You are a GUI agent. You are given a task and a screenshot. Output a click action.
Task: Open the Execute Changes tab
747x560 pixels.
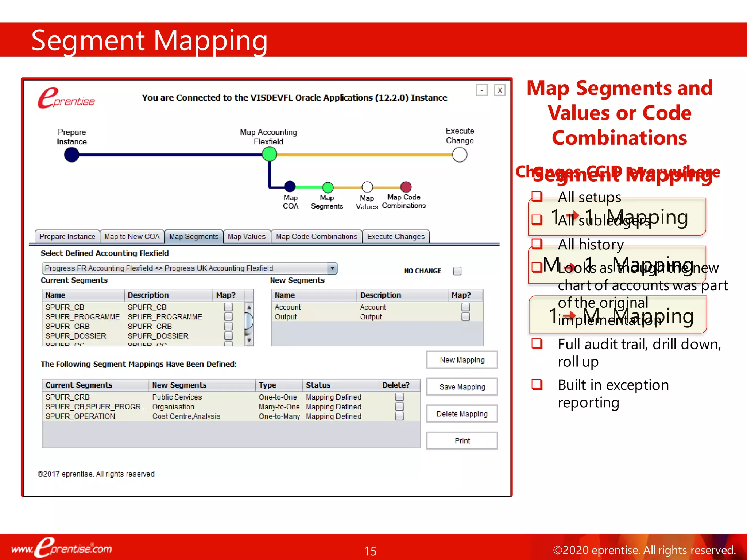click(x=396, y=237)
